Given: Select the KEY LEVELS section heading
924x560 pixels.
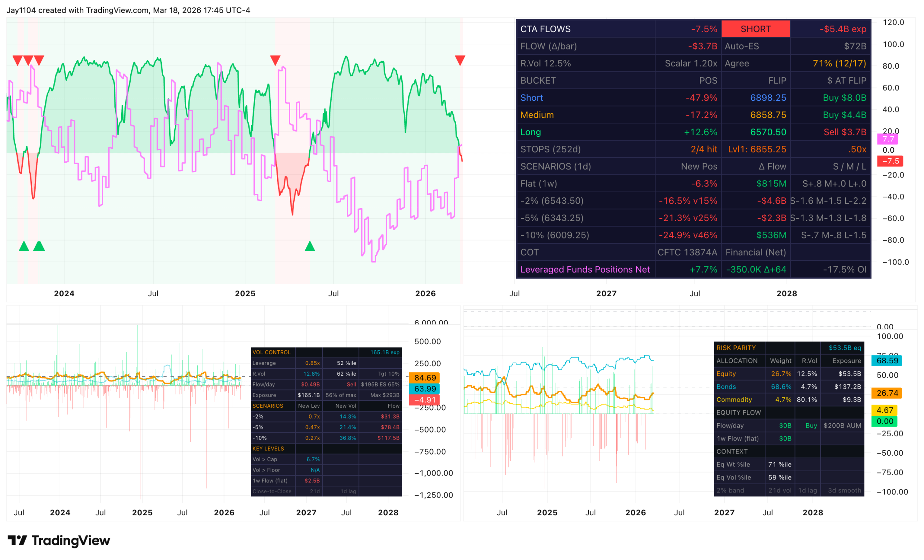Looking at the screenshot, I should 268,449.
